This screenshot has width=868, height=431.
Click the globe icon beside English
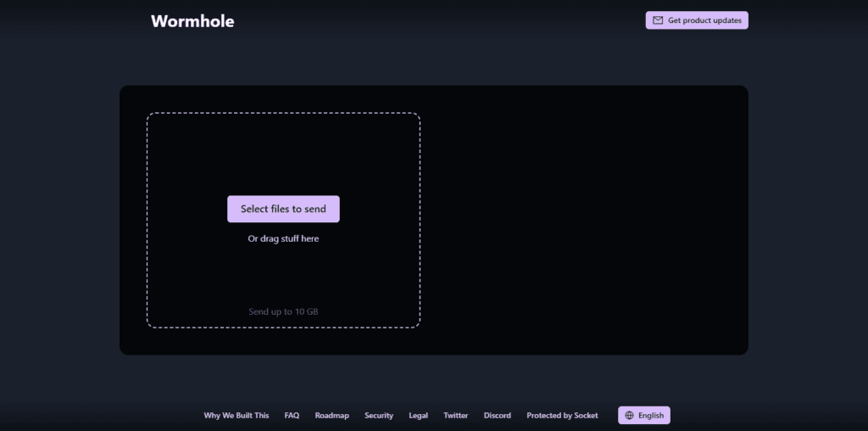click(629, 416)
